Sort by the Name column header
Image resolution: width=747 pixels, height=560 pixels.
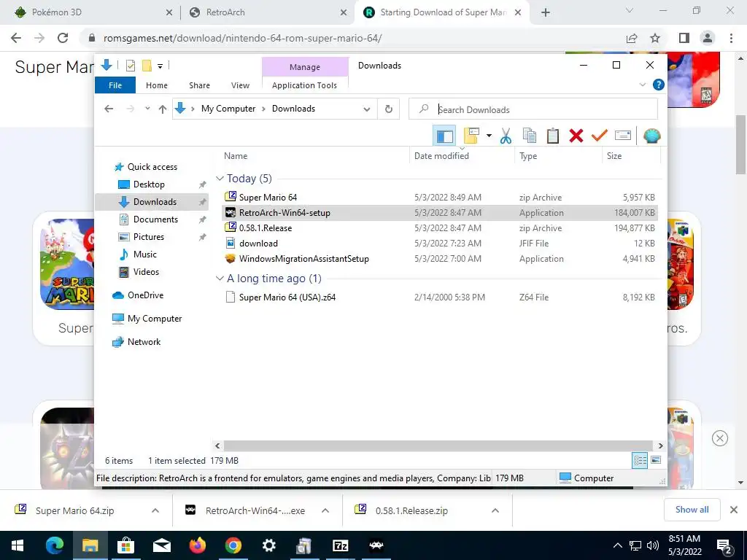point(314,156)
